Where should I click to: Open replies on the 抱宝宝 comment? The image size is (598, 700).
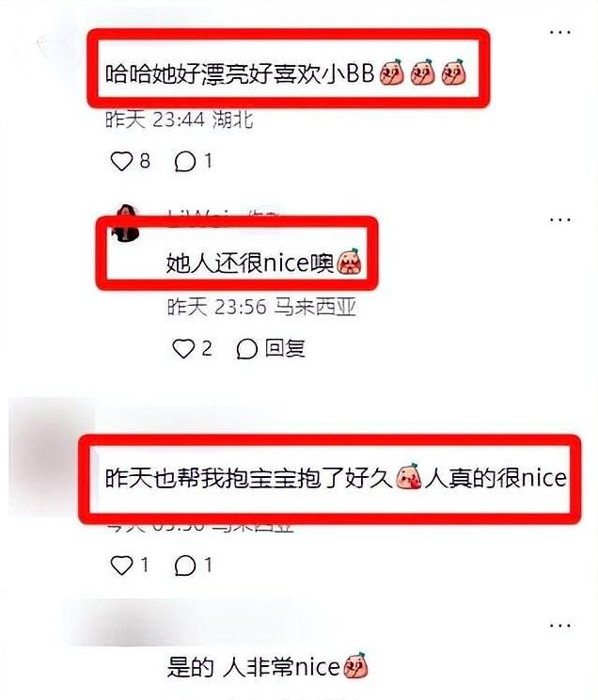(x=185, y=566)
